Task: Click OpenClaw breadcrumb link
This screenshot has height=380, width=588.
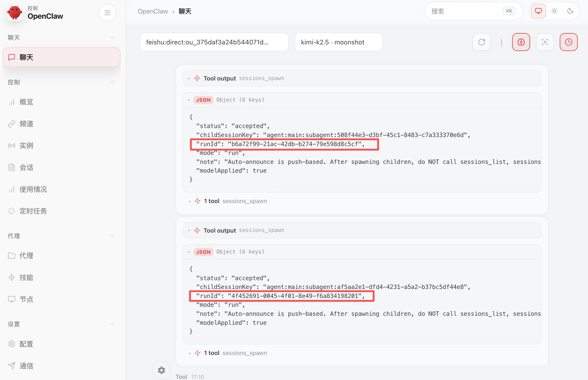Action: coord(153,11)
